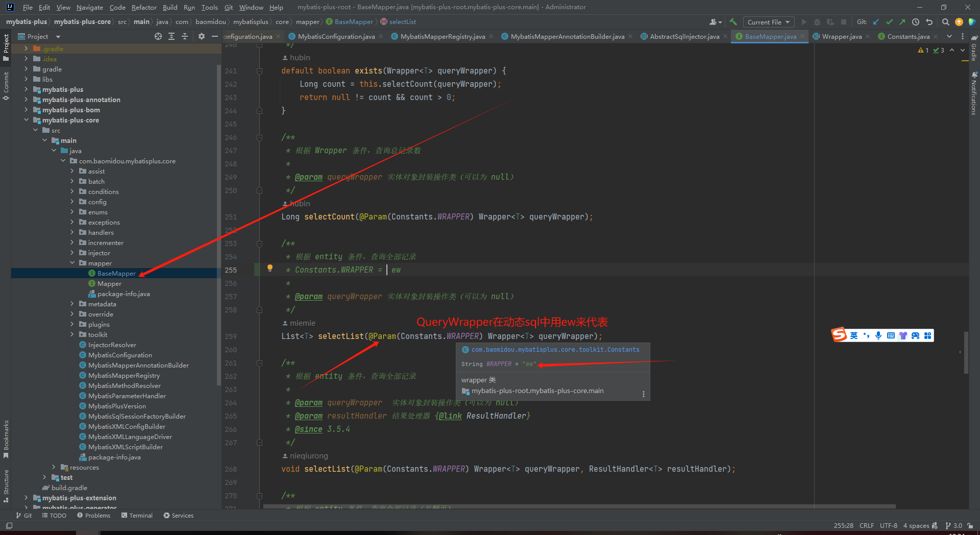This screenshot has height=535, width=980.
Task: Open the Notifications side panel
Action: pos(974,93)
